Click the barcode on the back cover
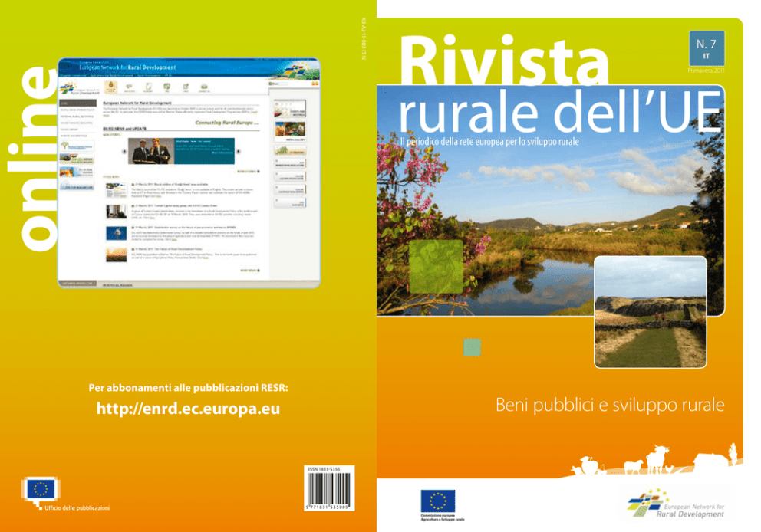761x532 pixels. 329,491
